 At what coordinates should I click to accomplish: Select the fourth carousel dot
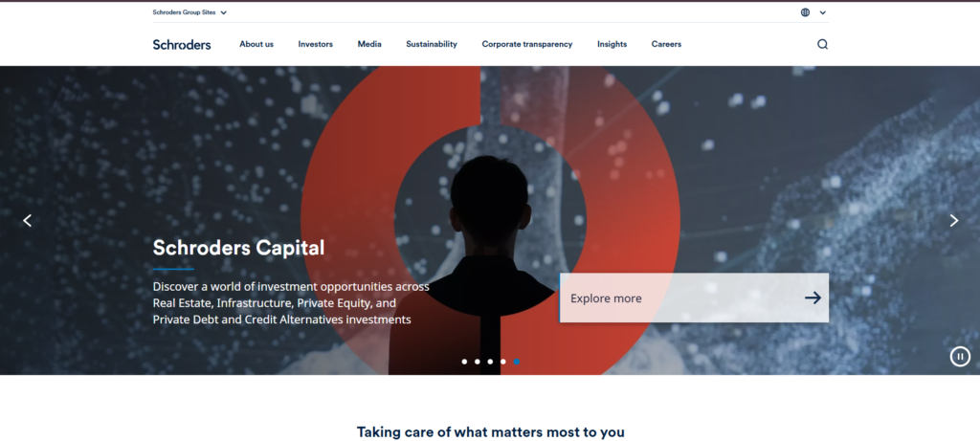pyautogui.click(x=503, y=362)
